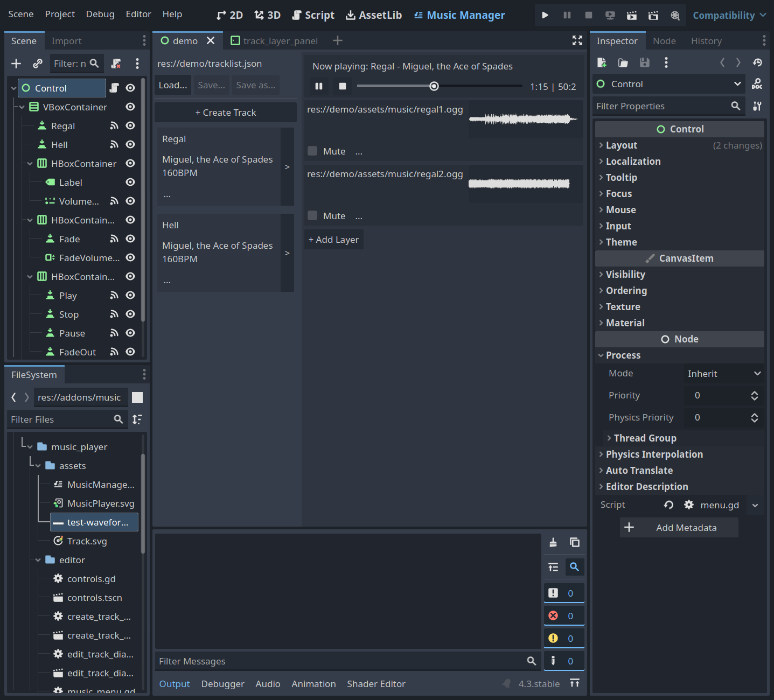The height and width of the screenshot is (700, 774).
Task: Collapse the Process section
Action: (680, 355)
